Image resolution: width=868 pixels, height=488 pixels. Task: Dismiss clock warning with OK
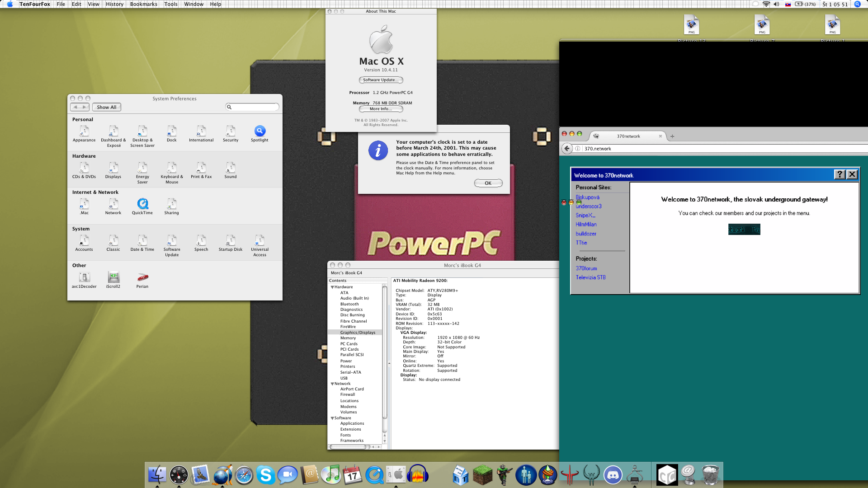tap(488, 183)
